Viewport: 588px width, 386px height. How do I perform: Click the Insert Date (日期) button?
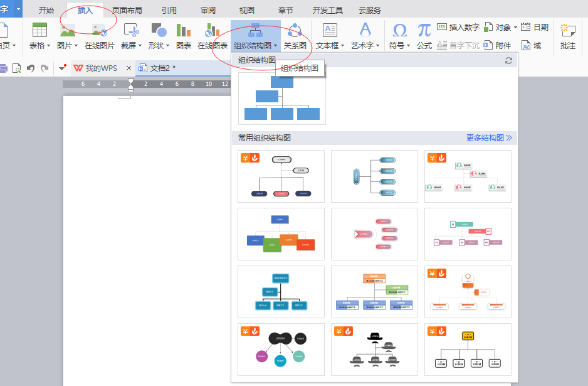[535, 27]
